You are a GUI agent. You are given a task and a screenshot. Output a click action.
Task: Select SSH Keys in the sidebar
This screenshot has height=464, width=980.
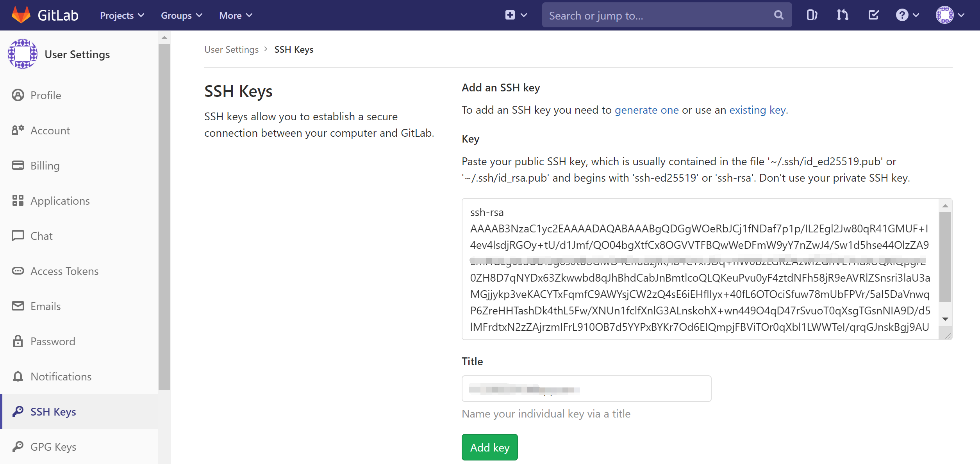(53, 411)
